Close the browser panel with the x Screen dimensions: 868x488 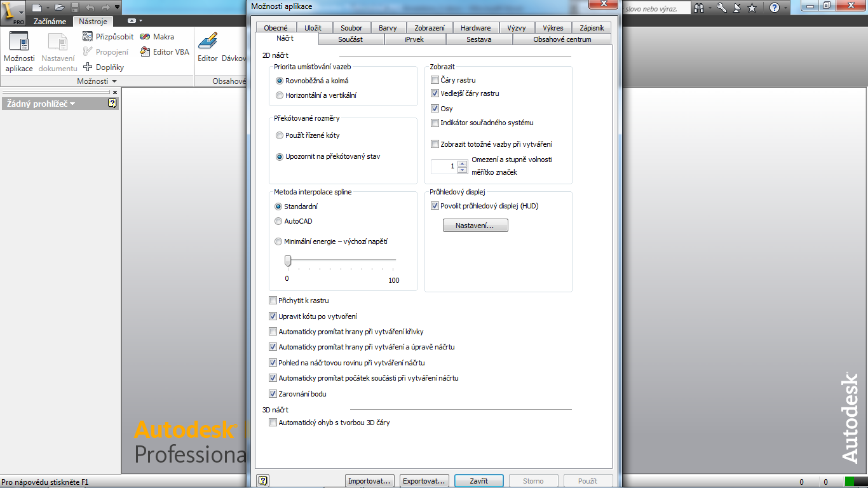click(x=115, y=92)
